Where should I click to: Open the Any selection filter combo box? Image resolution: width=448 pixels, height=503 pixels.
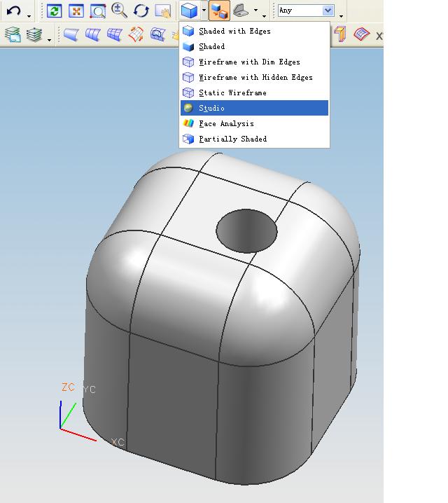(306, 11)
